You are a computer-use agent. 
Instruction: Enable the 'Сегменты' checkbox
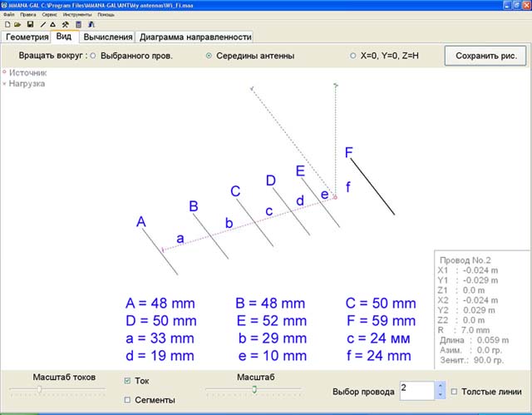127,400
